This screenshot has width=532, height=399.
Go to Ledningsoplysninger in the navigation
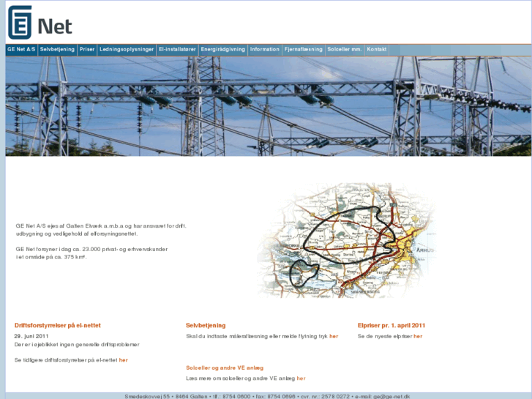(127, 50)
